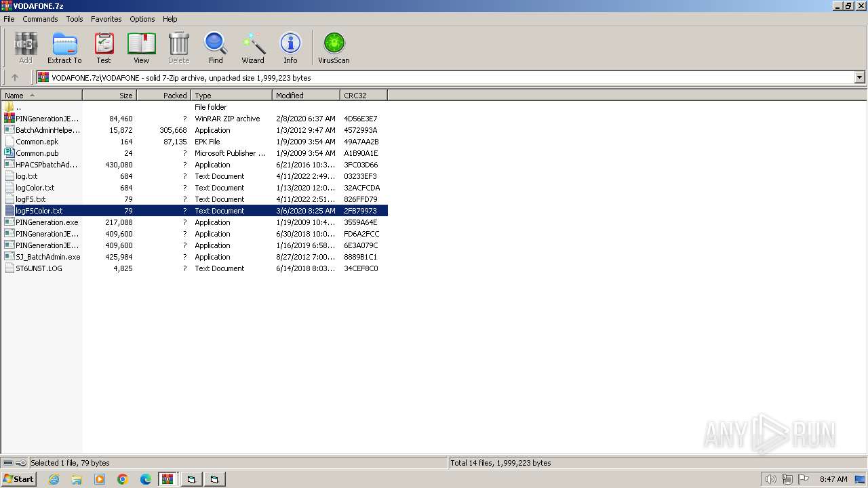The width and height of the screenshot is (868, 488).
Task: Open the File menu
Action: 9,19
